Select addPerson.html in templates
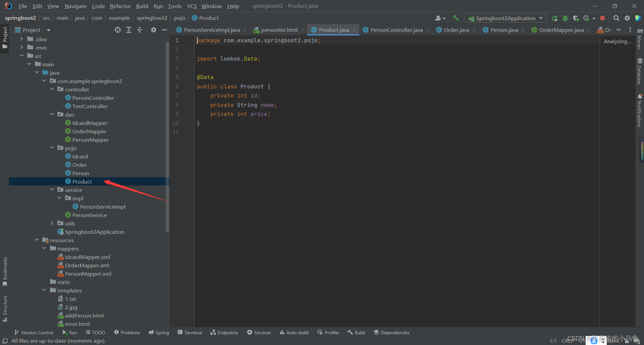 (x=84, y=316)
